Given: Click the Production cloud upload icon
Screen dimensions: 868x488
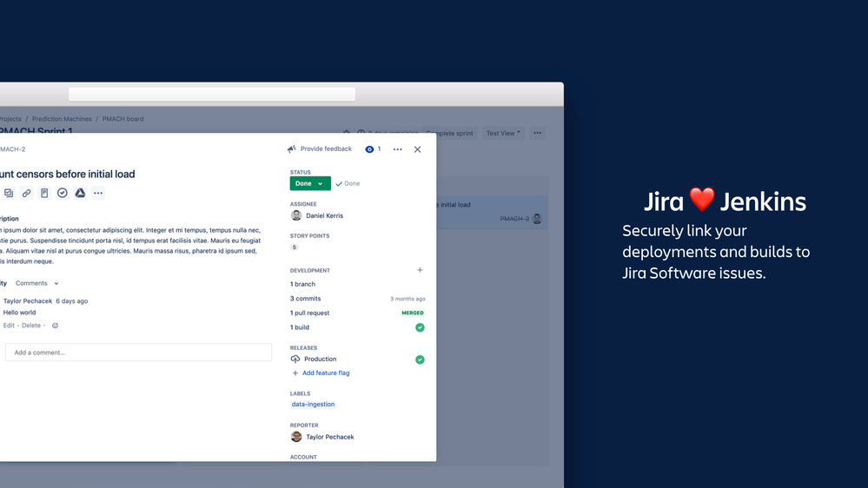Looking at the screenshot, I should (295, 359).
